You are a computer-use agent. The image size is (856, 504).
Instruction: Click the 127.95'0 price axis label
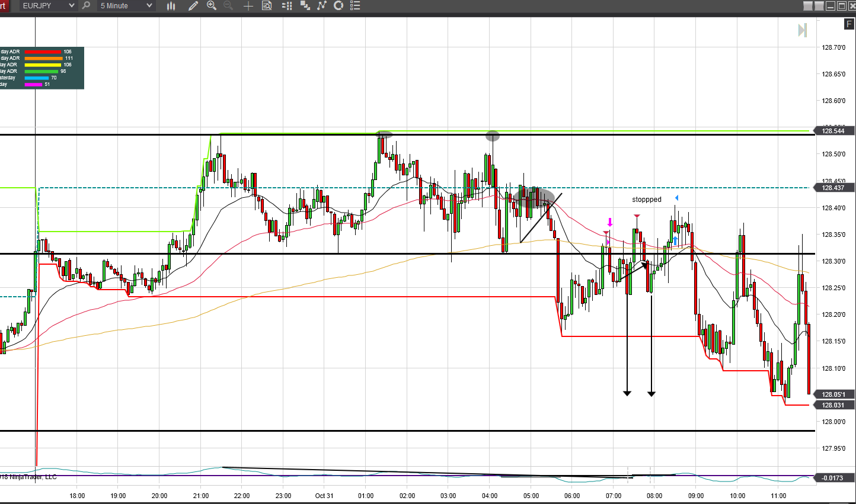(833, 448)
